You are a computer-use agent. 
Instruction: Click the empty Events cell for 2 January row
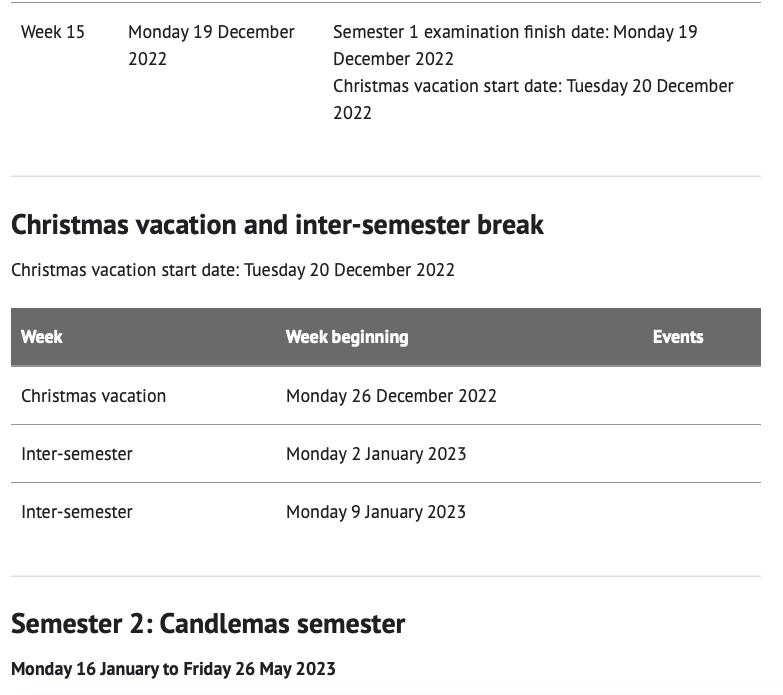(x=700, y=454)
